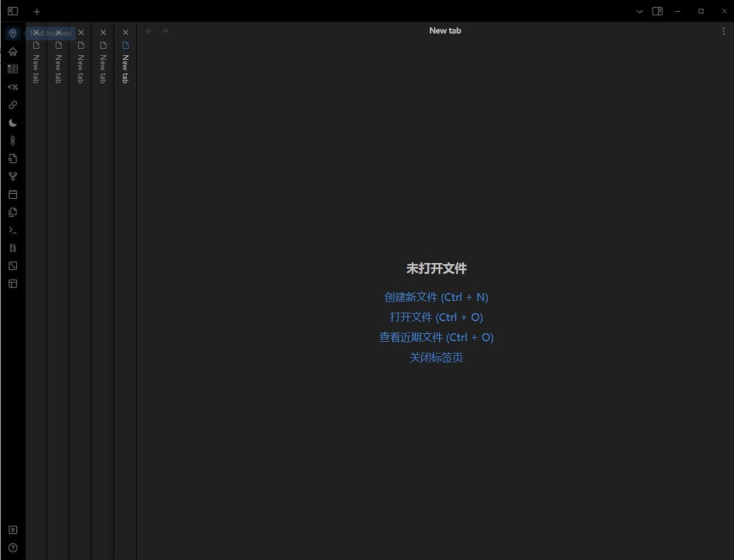Image resolution: width=734 pixels, height=560 pixels.
Task: Click the dice random note icon
Action: pos(13,266)
